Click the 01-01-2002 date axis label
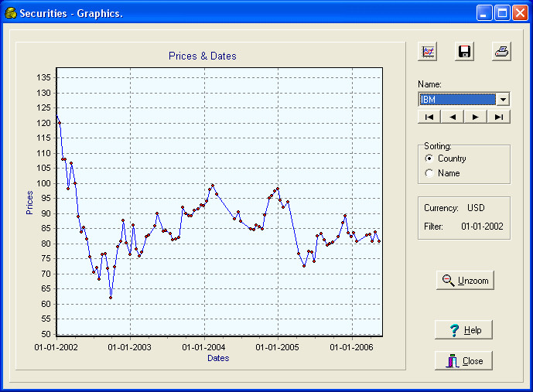The width and height of the screenshot is (533, 392). tap(56, 347)
